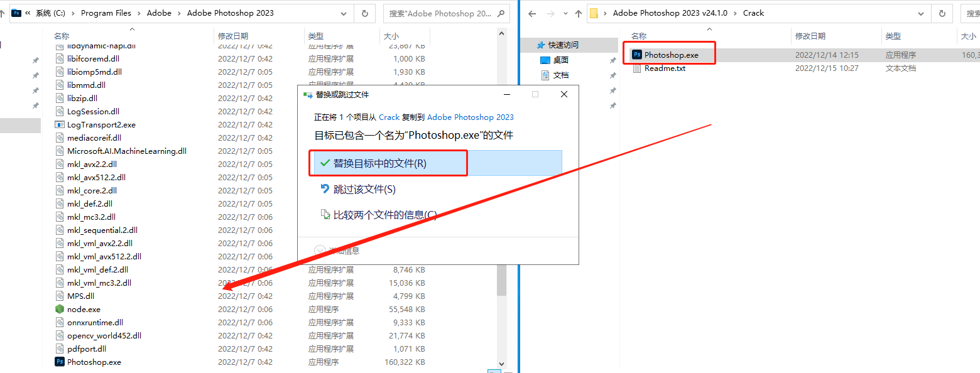Image resolution: width=980 pixels, height=373 pixels.
Task: Refresh the Crack folder window
Action: pyautogui.click(x=941, y=13)
